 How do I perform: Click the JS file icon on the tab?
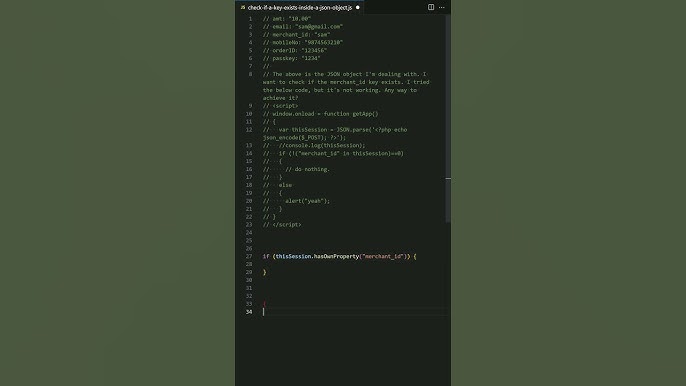coord(242,7)
